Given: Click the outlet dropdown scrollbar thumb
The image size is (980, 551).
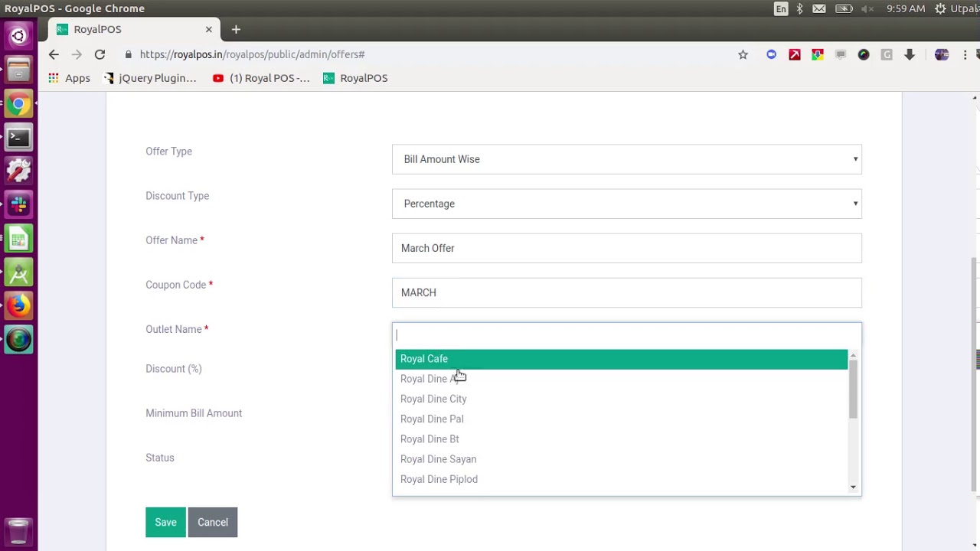Looking at the screenshot, I should click(x=853, y=389).
